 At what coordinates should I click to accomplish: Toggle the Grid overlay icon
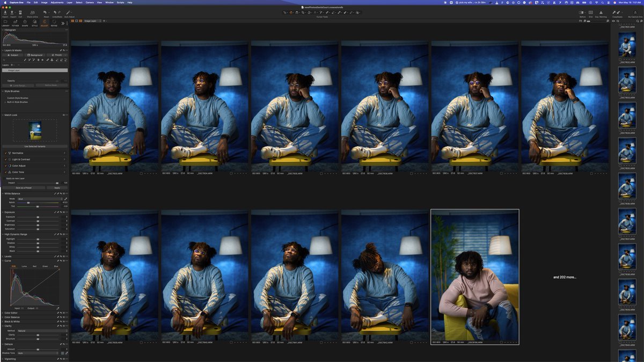591,12
